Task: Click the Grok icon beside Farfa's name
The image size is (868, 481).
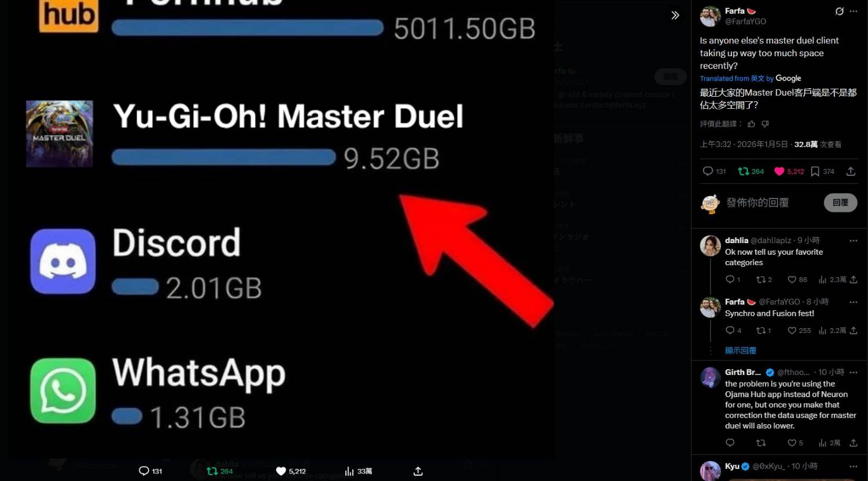Action: 839,11
